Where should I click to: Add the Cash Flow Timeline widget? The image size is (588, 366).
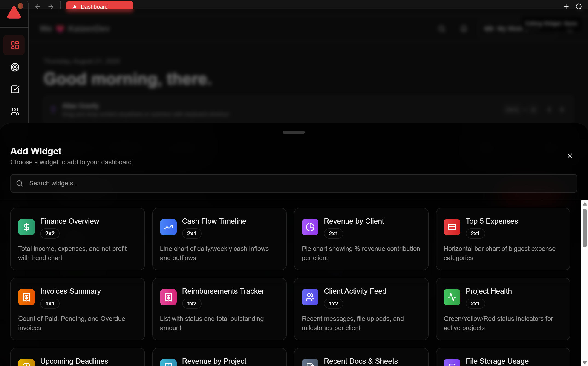click(x=219, y=239)
